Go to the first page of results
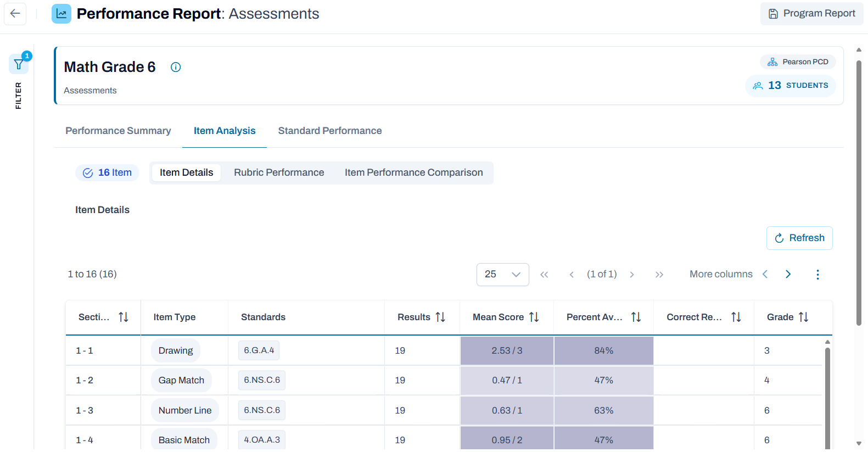The height and width of the screenshot is (452, 868). pos(544,275)
